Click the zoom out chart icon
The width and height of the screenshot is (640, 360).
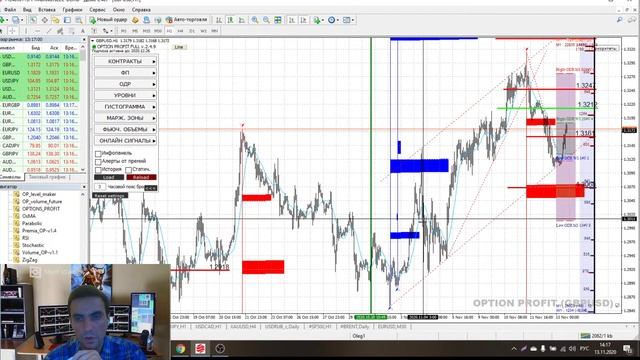[266, 20]
